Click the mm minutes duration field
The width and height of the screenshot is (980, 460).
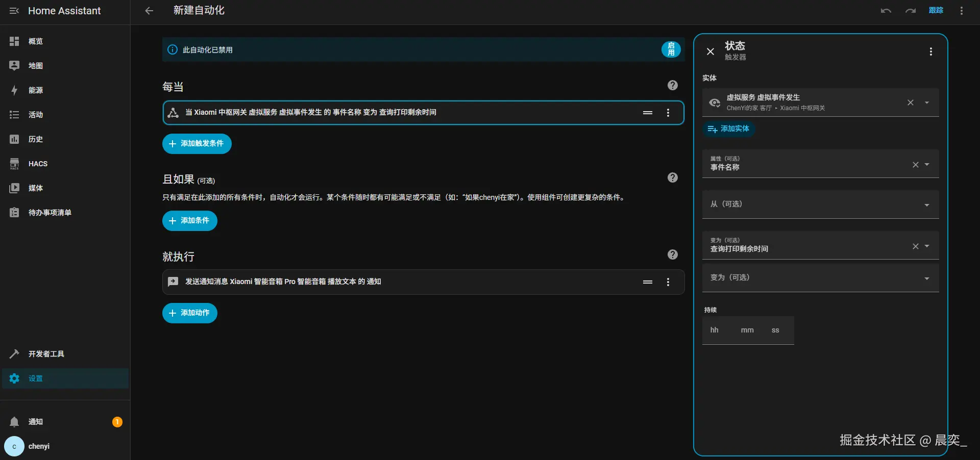(x=747, y=330)
